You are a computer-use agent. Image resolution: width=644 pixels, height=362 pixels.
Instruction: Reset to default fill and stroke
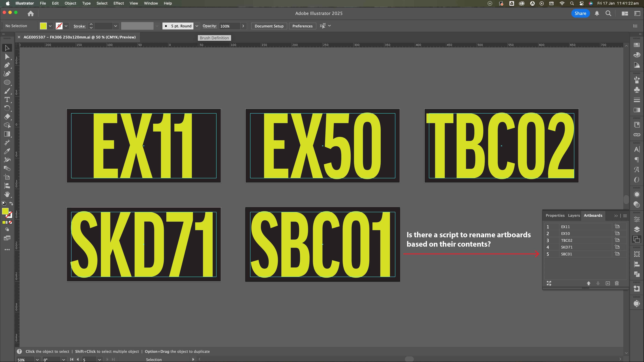(4, 203)
